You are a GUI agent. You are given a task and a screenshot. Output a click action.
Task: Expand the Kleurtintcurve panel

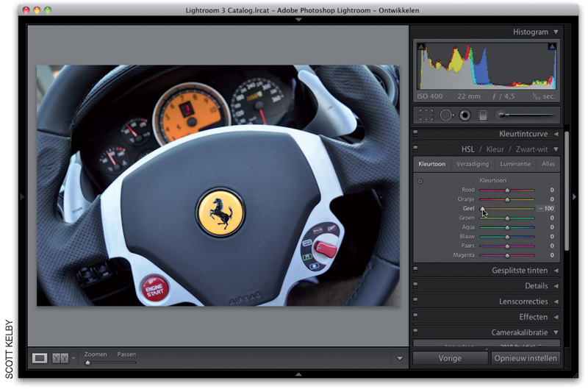pyautogui.click(x=556, y=134)
